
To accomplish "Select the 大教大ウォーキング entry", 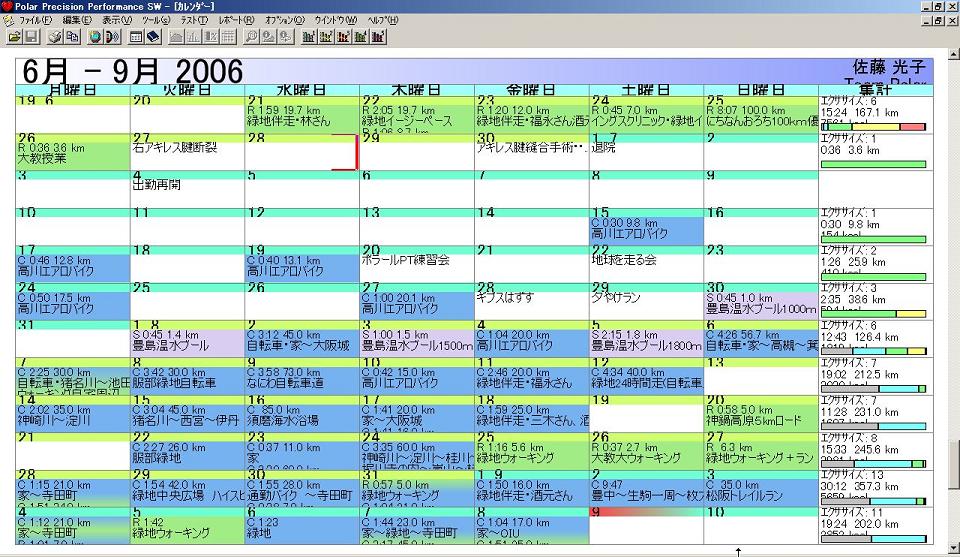I will pos(636,458).
